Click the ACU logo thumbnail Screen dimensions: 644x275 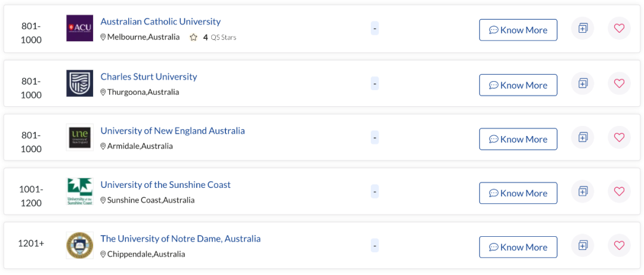(80, 29)
